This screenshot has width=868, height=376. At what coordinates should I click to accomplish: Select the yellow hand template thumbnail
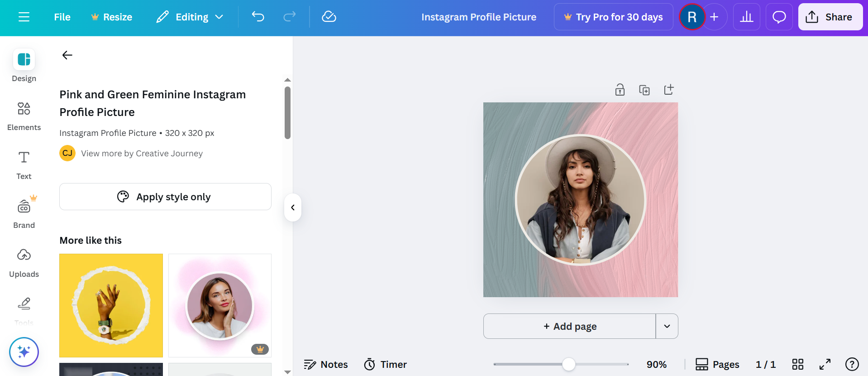(111, 305)
